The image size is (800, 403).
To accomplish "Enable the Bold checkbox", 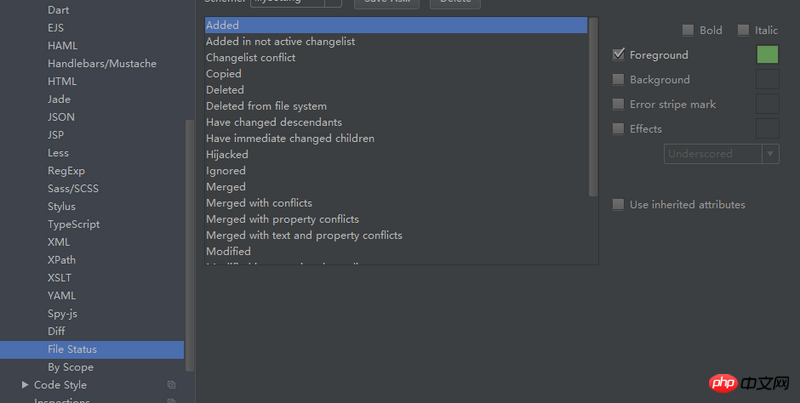I will (688, 30).
